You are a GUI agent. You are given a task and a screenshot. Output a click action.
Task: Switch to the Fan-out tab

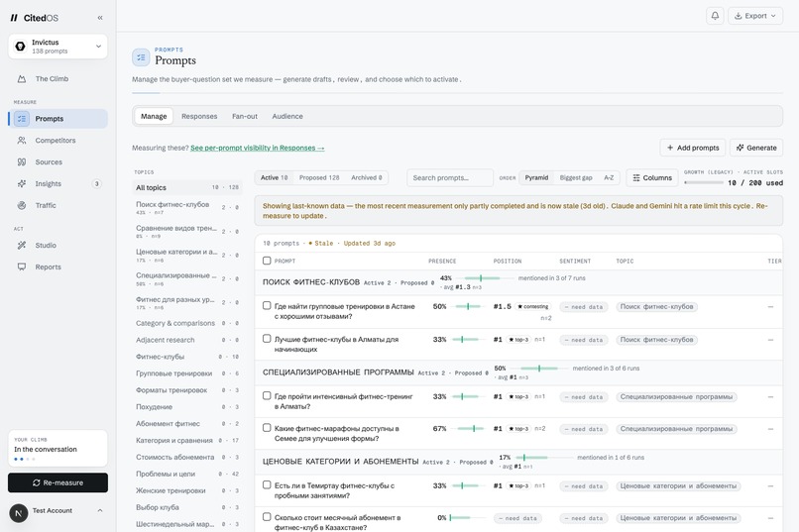245,116
